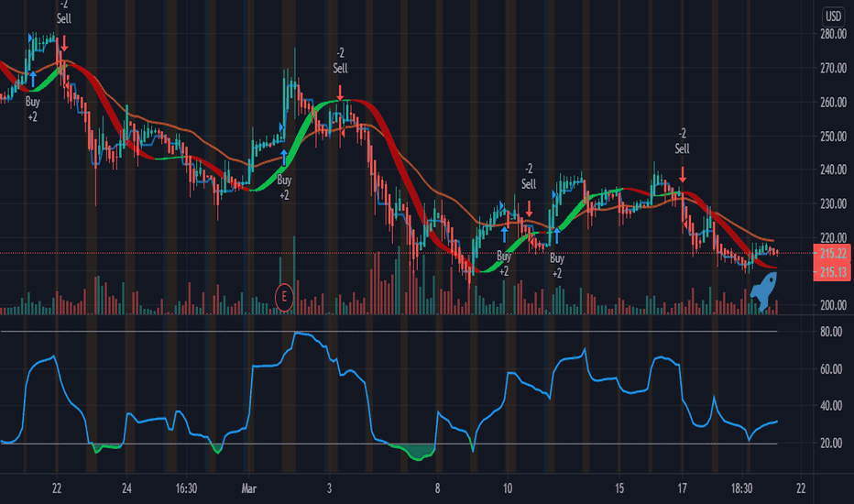Click the Sell -2 label above date 17
Image resolution: width=854 pixels, height=504 pixels.
point(683,141)
